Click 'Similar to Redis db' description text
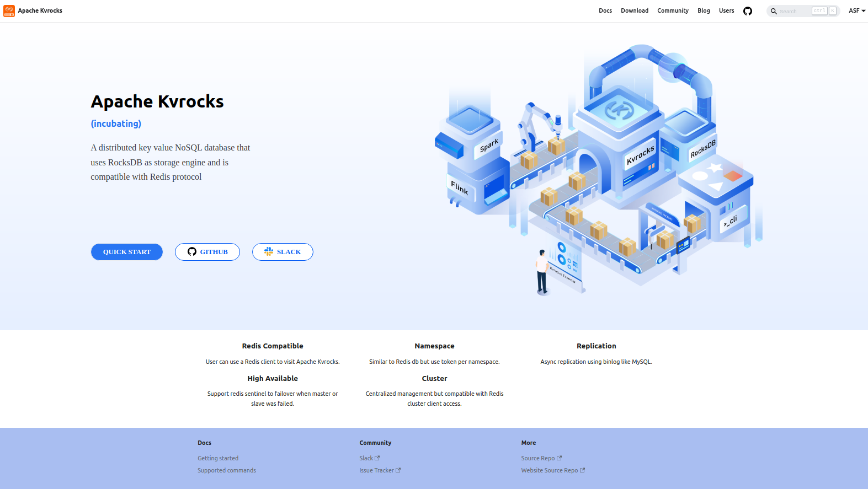Screen dimensions: 868x489 (435, 362)
